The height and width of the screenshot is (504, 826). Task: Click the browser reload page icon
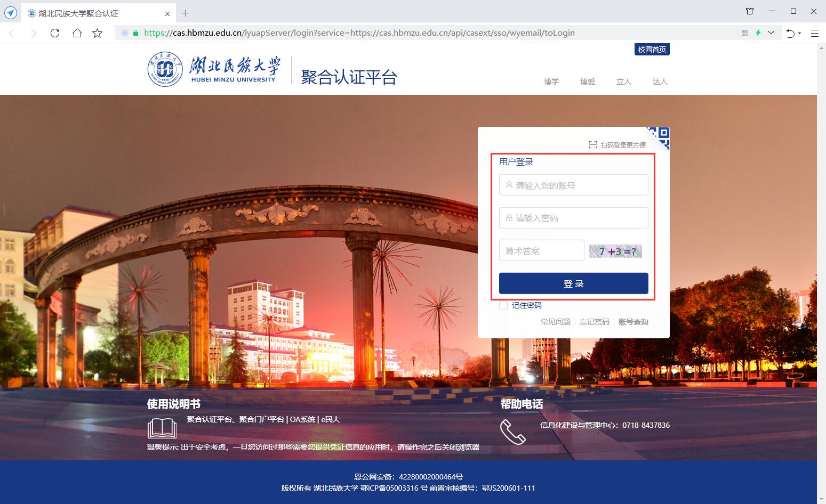tap(55, 33)
